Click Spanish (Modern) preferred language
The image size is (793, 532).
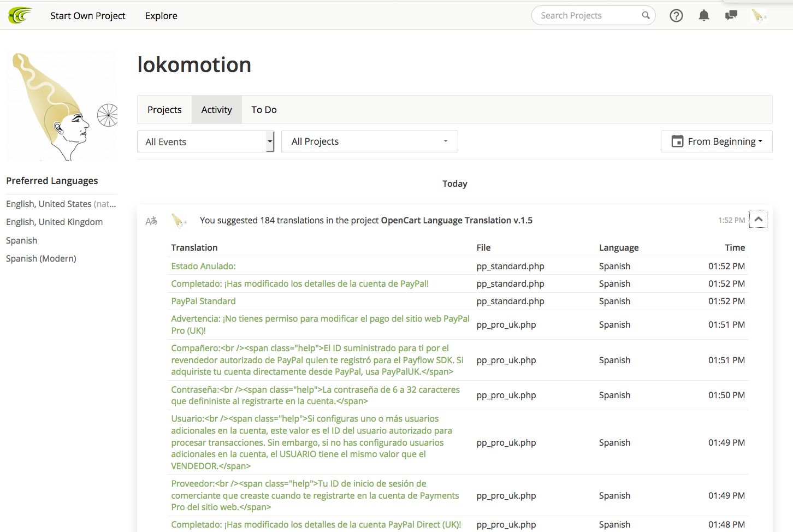(41, 258)
